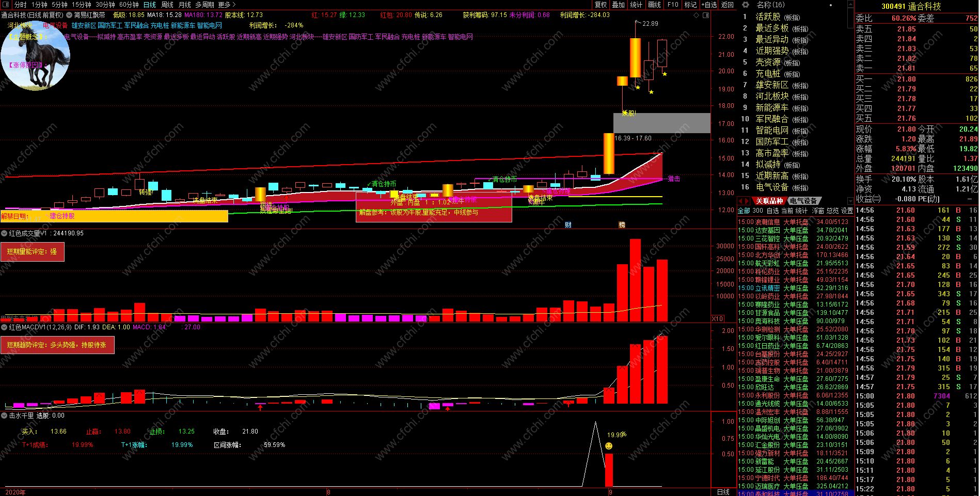Switch to the 周线 weekly period

click(167, 5)
